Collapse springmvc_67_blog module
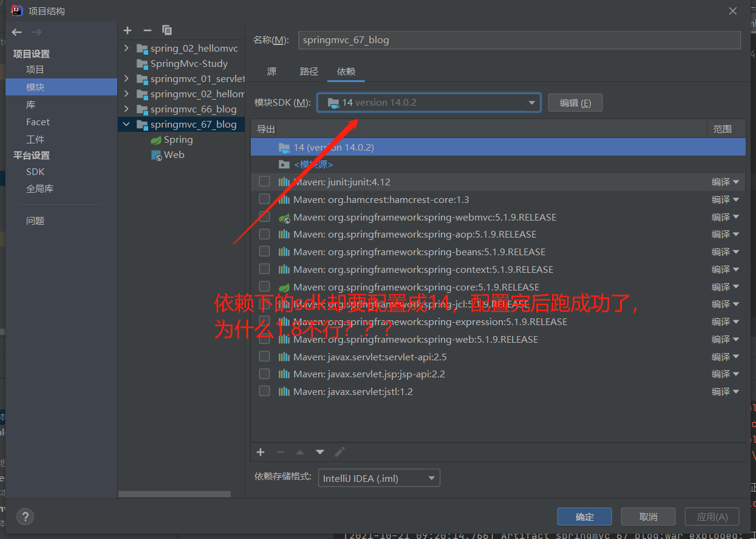The width and height of the screenshot is (756, 539). pos(126,124)
